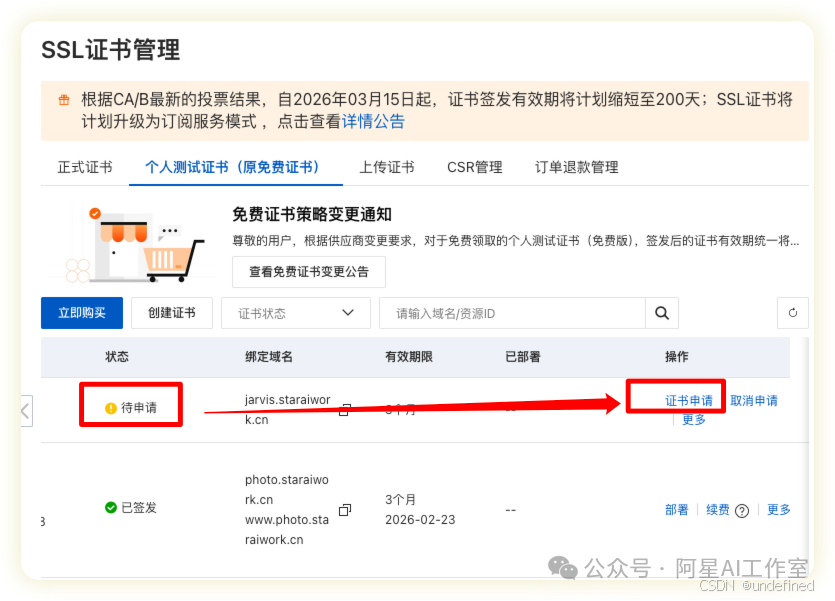Click the left collapse arrow handle

[27, 411]
